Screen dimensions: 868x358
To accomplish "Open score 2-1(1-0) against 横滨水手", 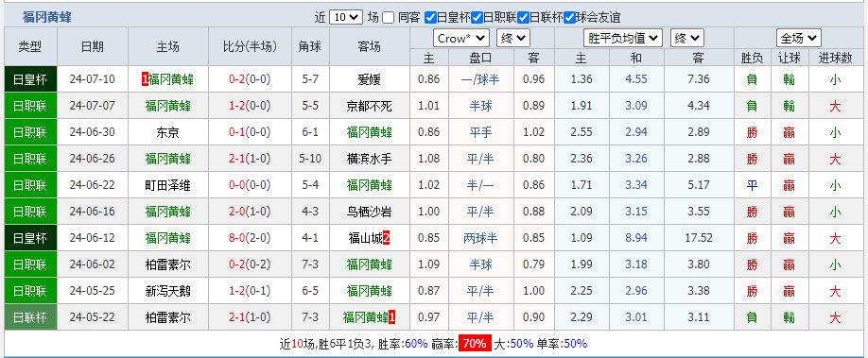I will tap(250, 159).
